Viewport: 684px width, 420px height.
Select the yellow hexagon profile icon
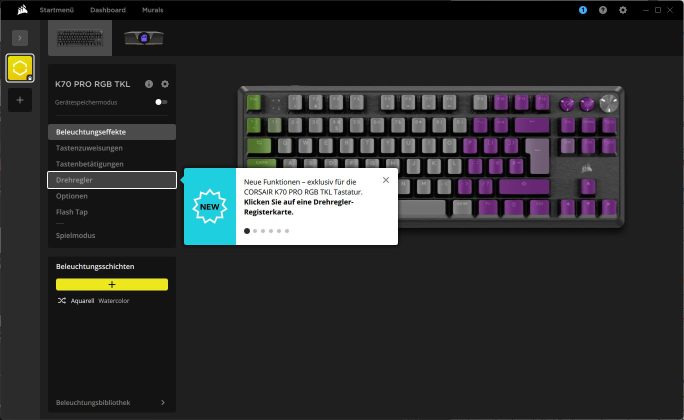coord(20,68)
